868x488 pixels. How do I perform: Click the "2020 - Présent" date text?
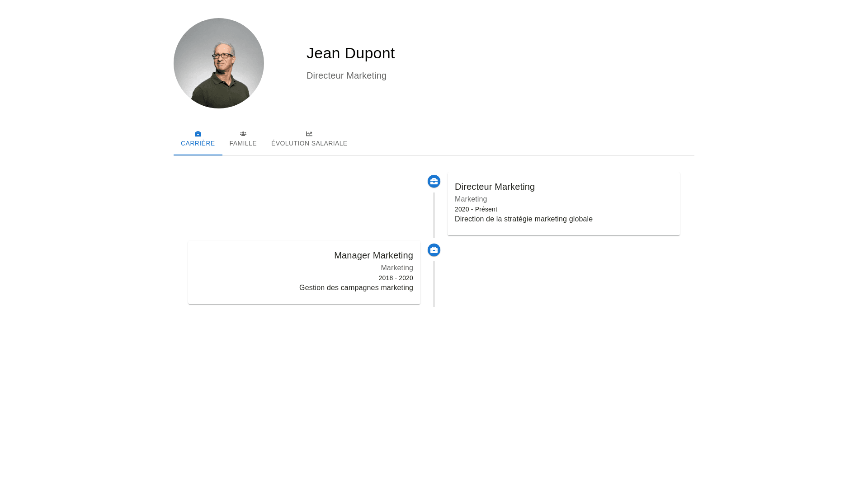pyautogui.click(x=476, y=209)
